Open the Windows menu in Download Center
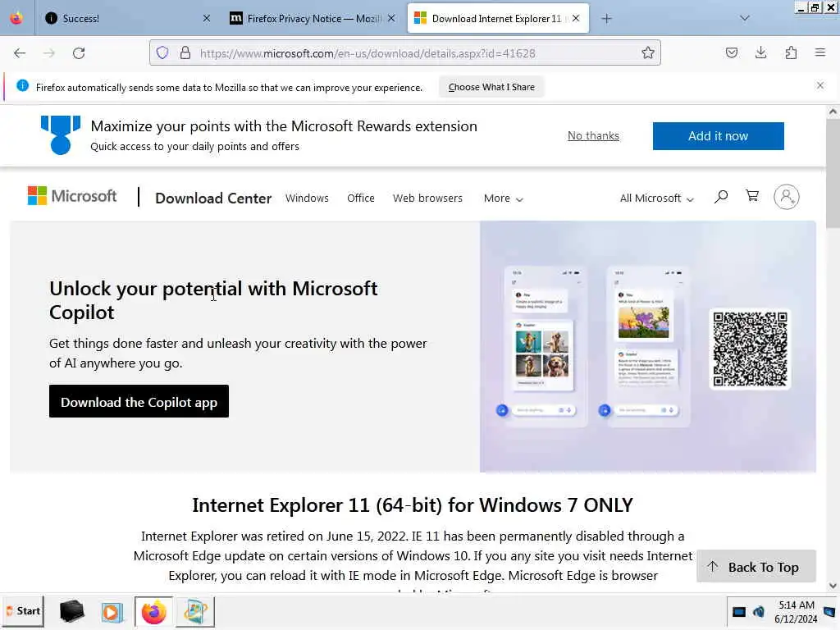This screenshot has width=840, height=630. click(307, 199)
